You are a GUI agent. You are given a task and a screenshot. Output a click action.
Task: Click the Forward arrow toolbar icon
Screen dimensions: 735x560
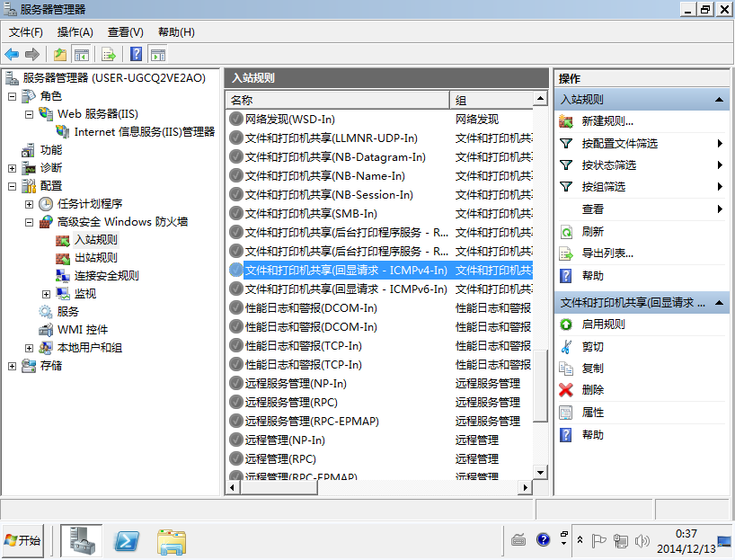click(31, 55)
